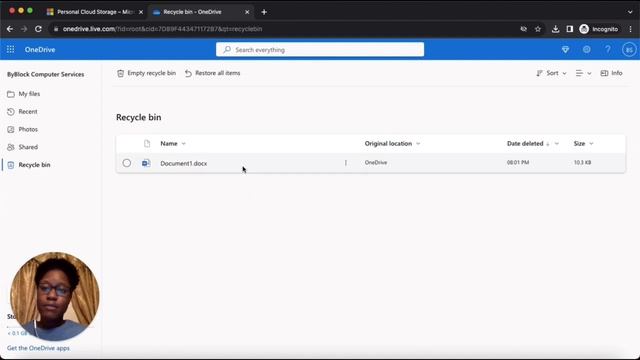Open the Info pane
This screenshot has width=640, height=360.
(x=611, y=73)
